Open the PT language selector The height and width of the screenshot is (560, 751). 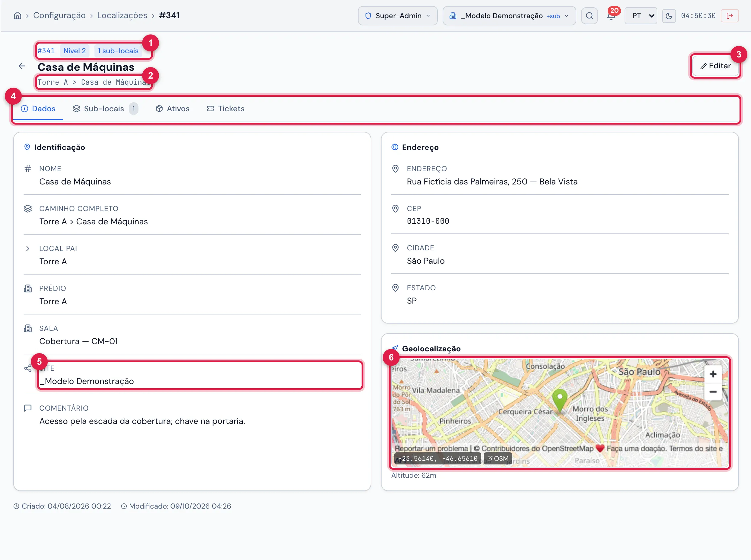point(641,16)
